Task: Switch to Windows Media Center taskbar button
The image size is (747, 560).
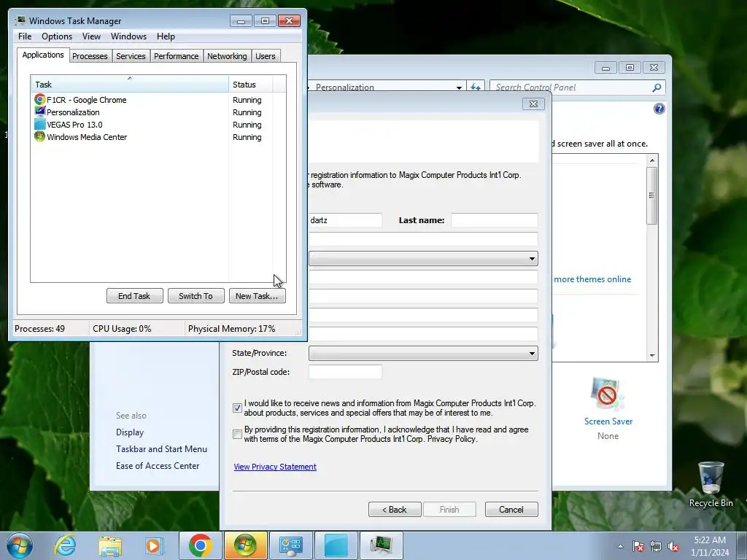Action: pyautogui.click(x=245, y=545)
